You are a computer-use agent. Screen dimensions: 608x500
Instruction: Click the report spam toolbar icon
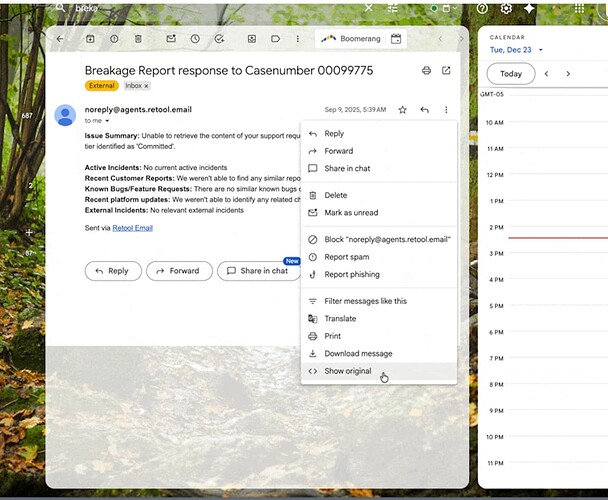pyautogui.click(x=114, y=39)
